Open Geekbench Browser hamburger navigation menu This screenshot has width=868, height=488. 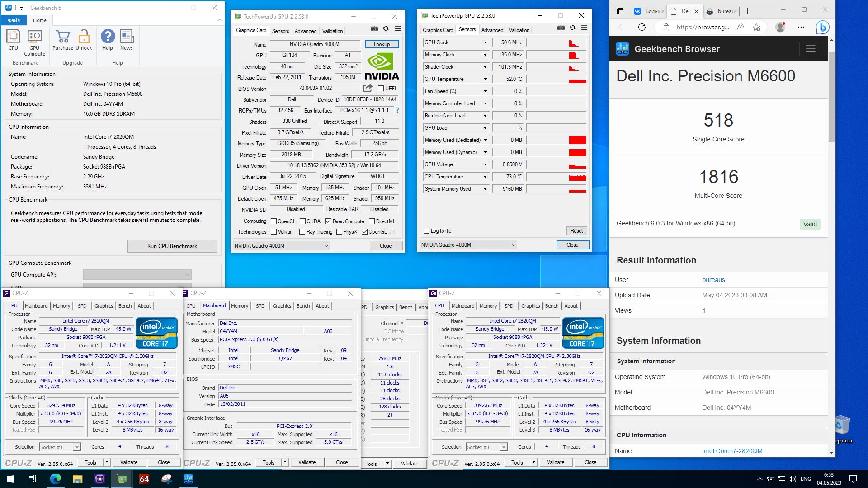pyautogui.click(x=811, y=49)
